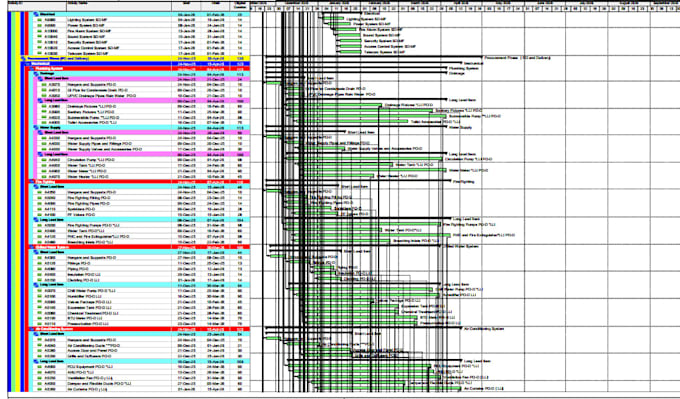Click the activity icon of Fire Alarm System SD-MF
This screenshot has width=680, height=399.
click(x=38, y=31)
